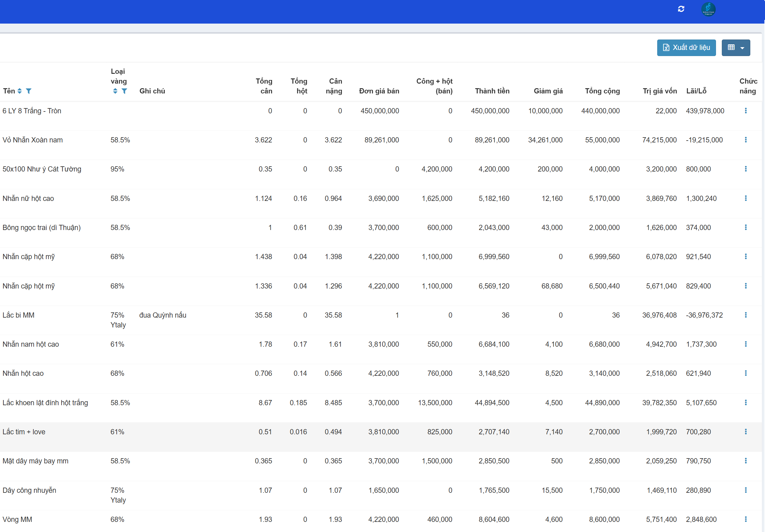Select the Bông ngọc trai (dì Thuận) name
The width and height of the screenshot is (765, 532).
click(42, 228)
